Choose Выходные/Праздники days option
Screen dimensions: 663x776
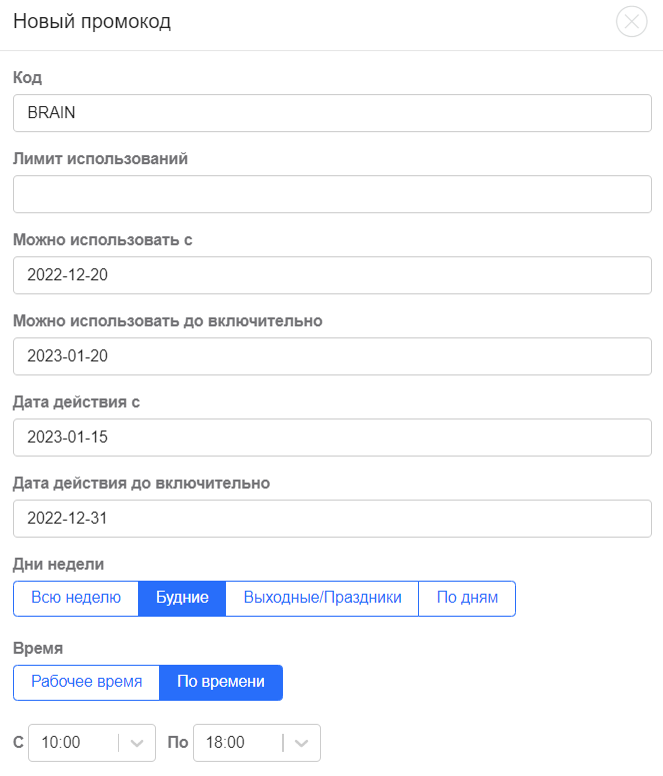click(322, 598)
